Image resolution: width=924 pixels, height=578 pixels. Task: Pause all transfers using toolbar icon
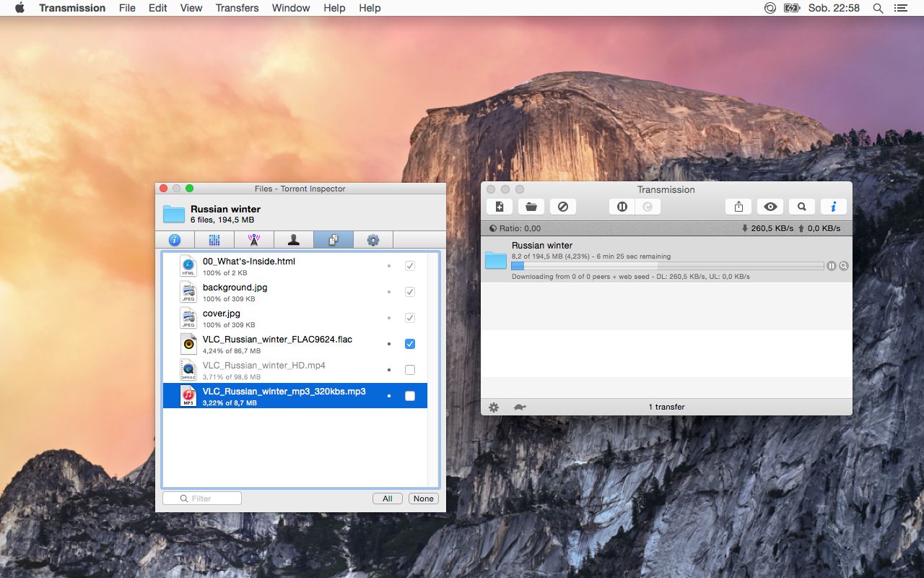tap(621, 206)
